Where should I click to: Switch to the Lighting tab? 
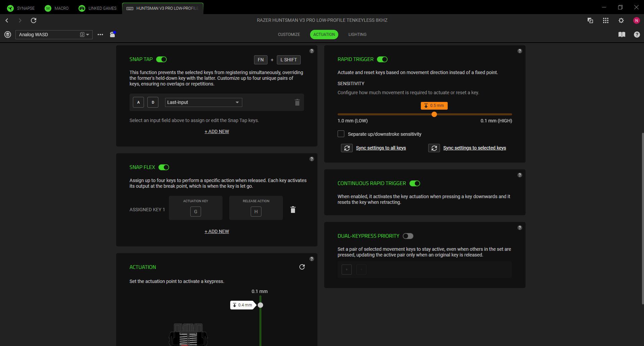point(357,35)
